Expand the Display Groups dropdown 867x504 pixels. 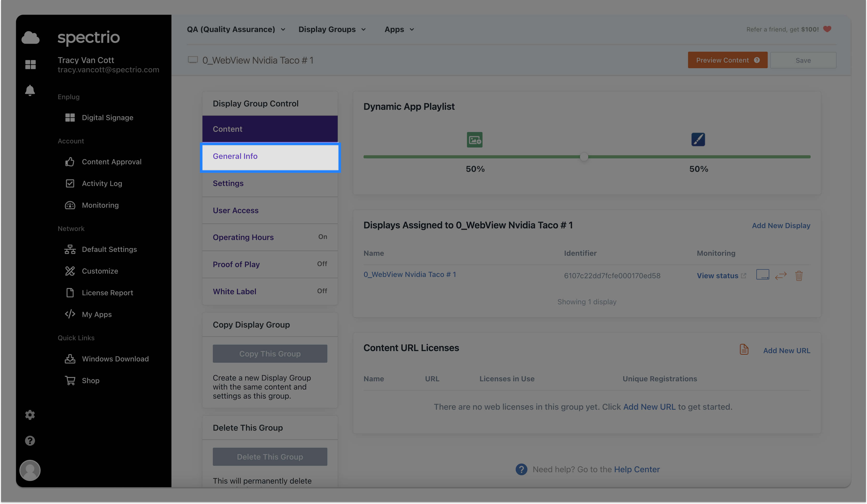(332, 29)
